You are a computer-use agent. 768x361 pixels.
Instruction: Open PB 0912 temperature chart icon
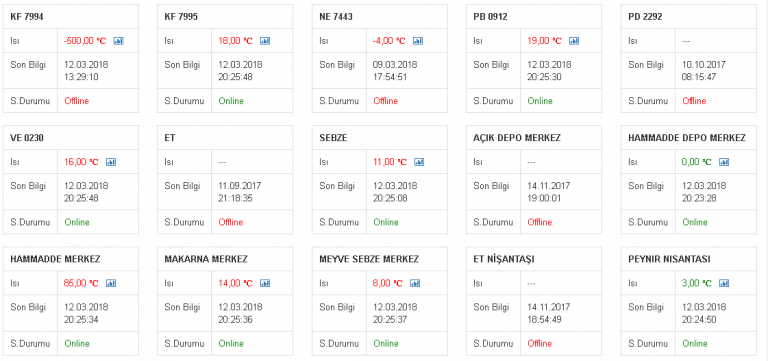coord(574,41)
